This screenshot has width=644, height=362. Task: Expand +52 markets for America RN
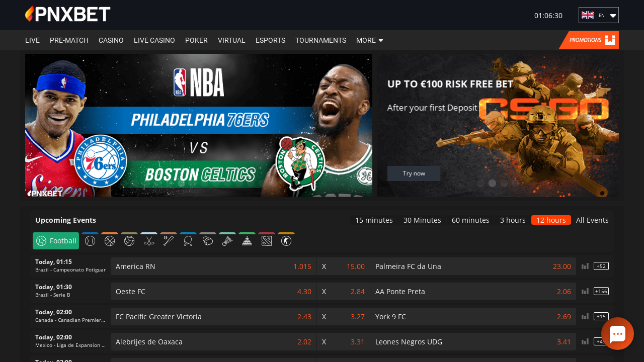(601, 266)
